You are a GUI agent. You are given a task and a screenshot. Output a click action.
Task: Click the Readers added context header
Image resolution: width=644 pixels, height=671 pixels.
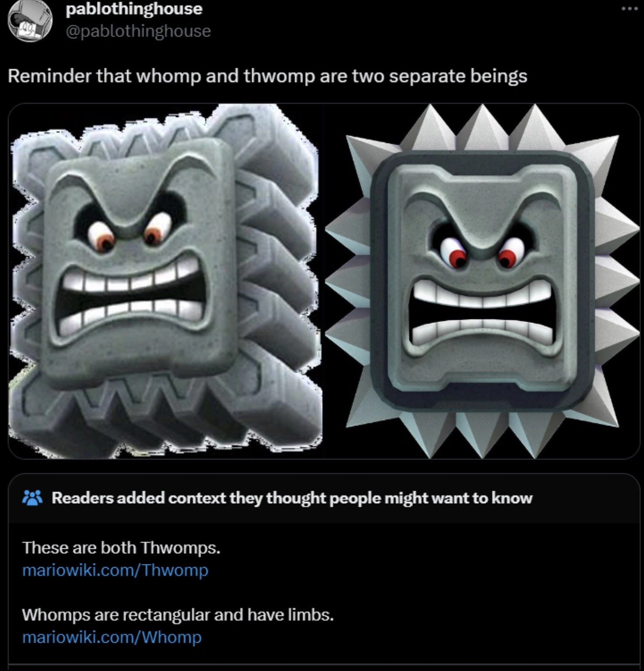[x=292, y=498]
